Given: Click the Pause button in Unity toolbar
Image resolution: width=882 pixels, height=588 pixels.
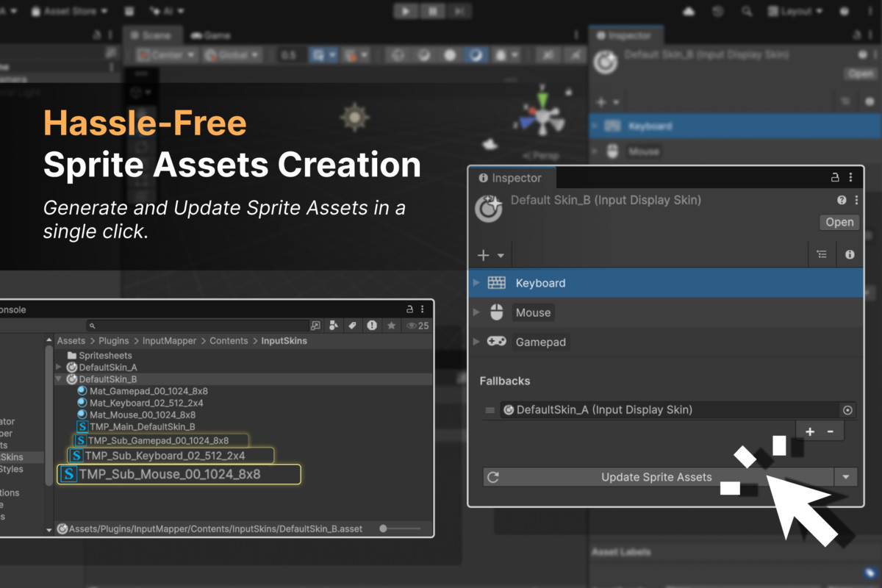Looking at the screenshot, I should pyautogui.click(x=432, y=10).
